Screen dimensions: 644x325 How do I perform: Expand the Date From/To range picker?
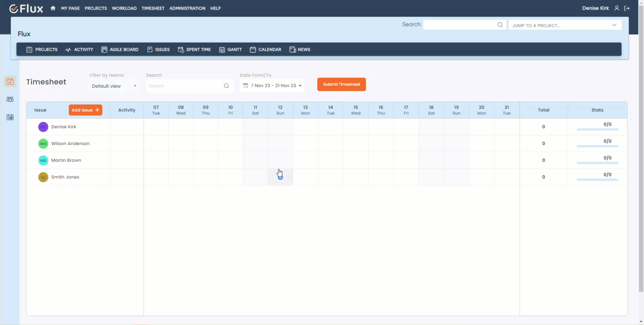point(272,86)
